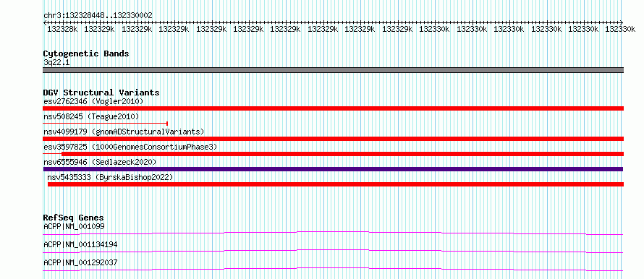This screenshot has width=644, height=279.
Task: Open the nsv508245 (Teague2010) variant label
Action: pos(91,117)
